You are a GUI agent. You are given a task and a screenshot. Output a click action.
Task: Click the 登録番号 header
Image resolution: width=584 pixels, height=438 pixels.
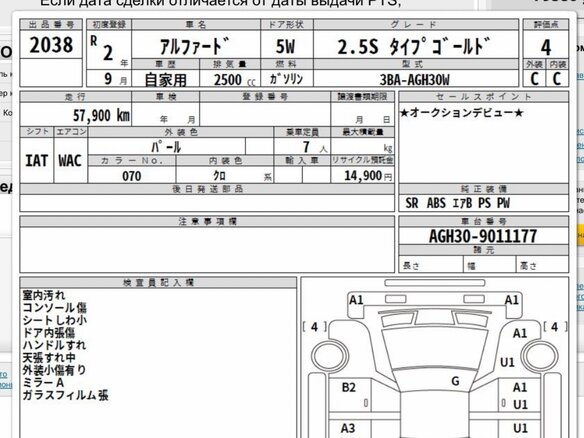point(265,97)
